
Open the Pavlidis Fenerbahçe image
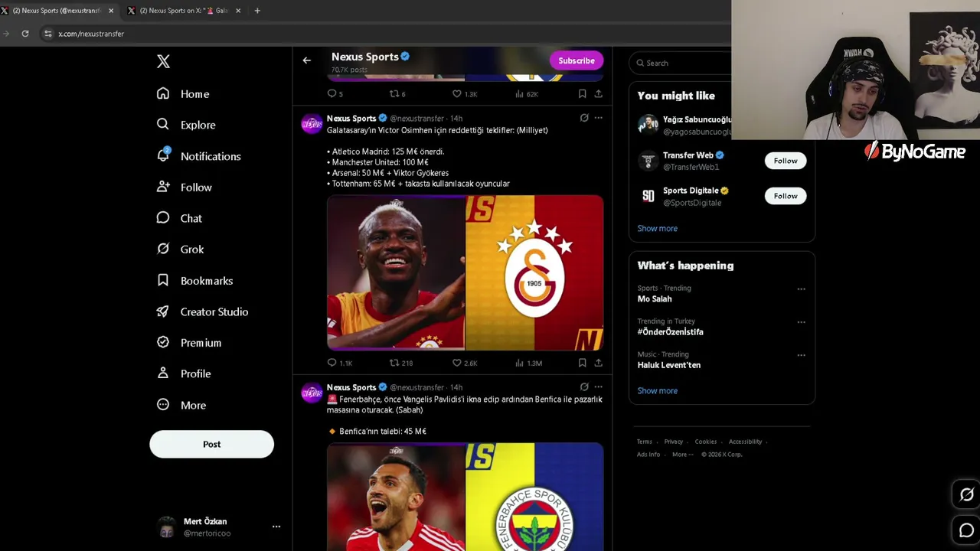point(465,497)
